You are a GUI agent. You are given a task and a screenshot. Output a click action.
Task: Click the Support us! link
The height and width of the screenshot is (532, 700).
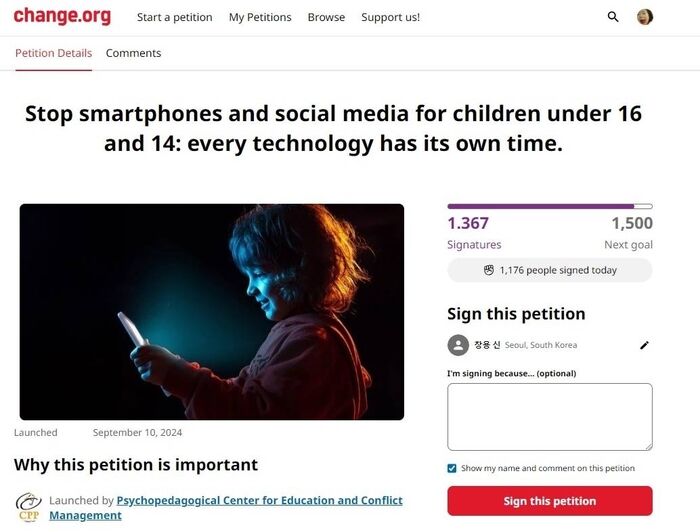[x=390, y=17]
